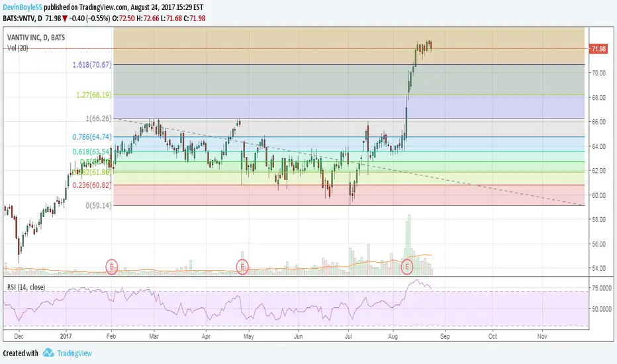Click the Apr label on the time axis
This screenshot has height=364, width=617.
pos(206,336)
